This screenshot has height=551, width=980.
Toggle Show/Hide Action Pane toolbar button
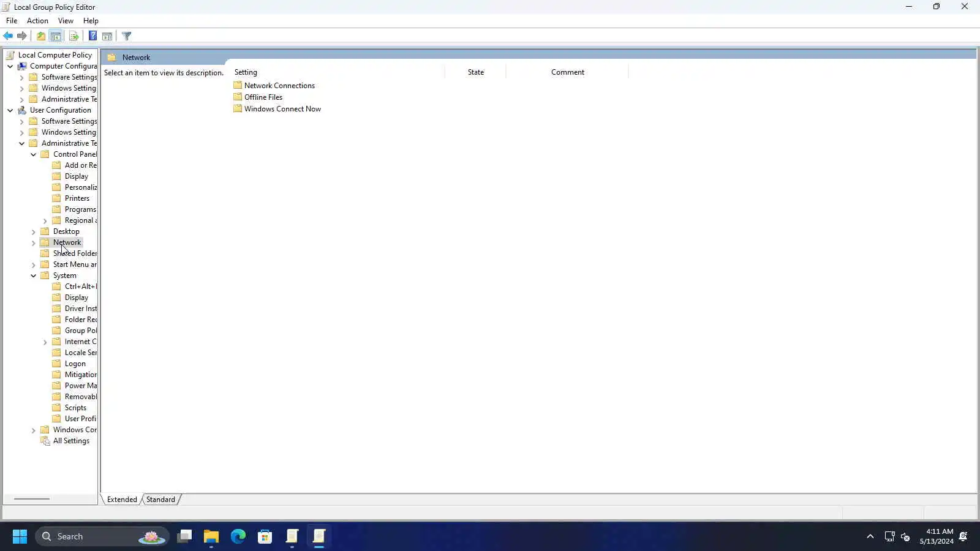point(107,36)
